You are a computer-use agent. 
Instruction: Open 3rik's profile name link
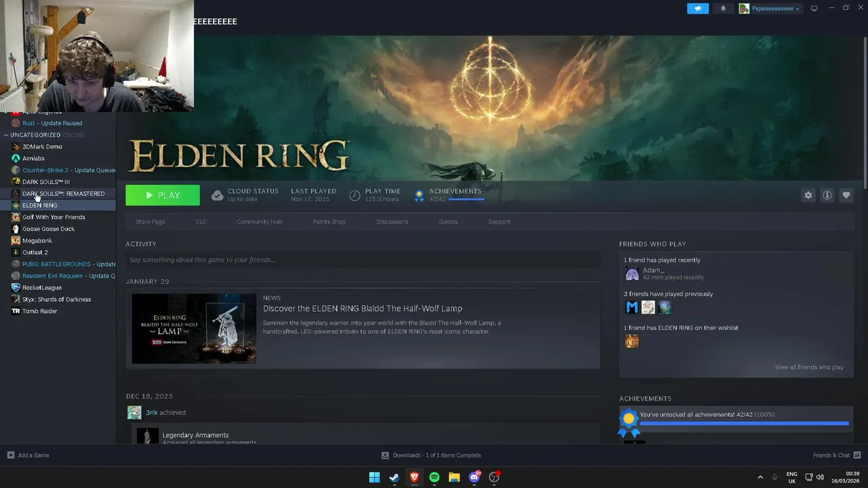pyautogui.click(x=151, y=412)
